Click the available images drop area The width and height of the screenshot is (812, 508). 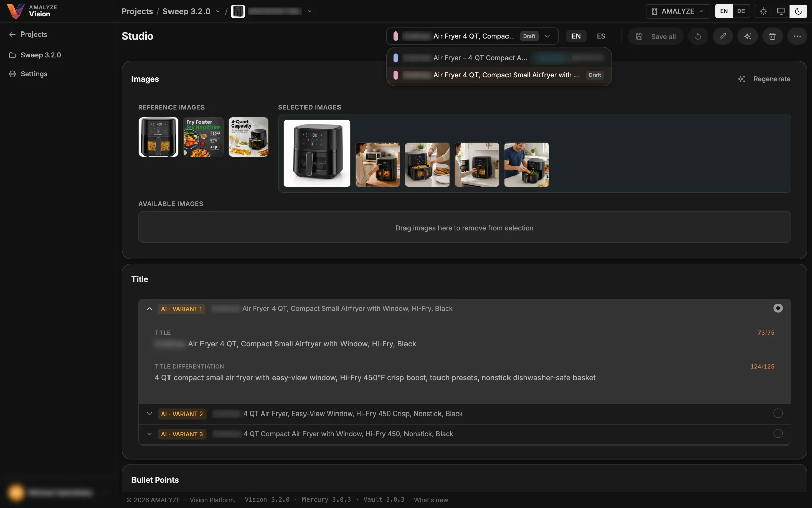(464, 227)
